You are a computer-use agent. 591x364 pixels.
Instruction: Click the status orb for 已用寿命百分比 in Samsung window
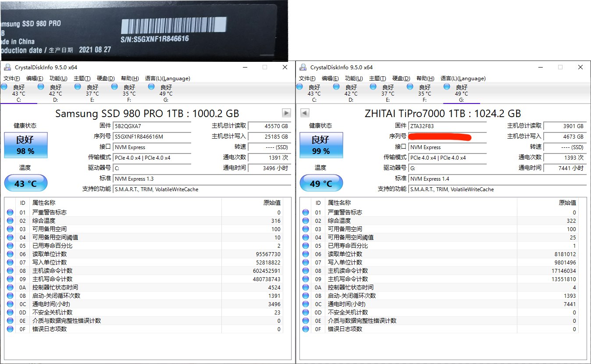[x=10, y=246]
